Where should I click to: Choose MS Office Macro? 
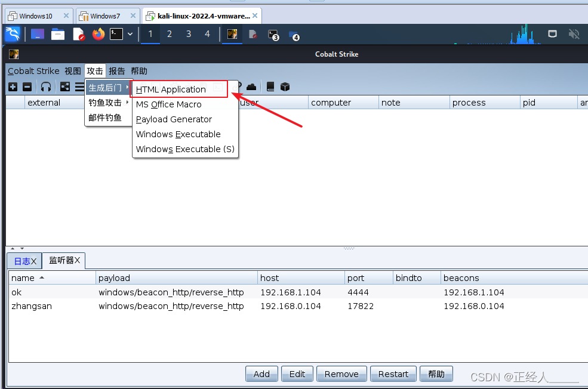[185, 104]
